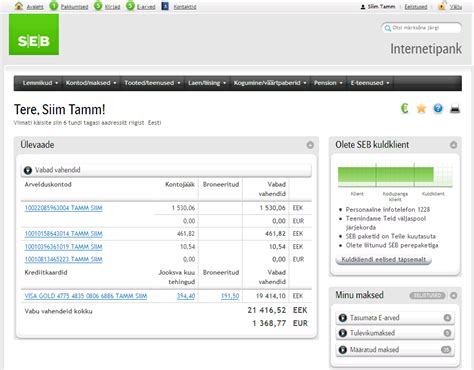474x370 pixels.
Task: Open the Kontod/maksed dropdown menu
Action: tap(91, 83)
